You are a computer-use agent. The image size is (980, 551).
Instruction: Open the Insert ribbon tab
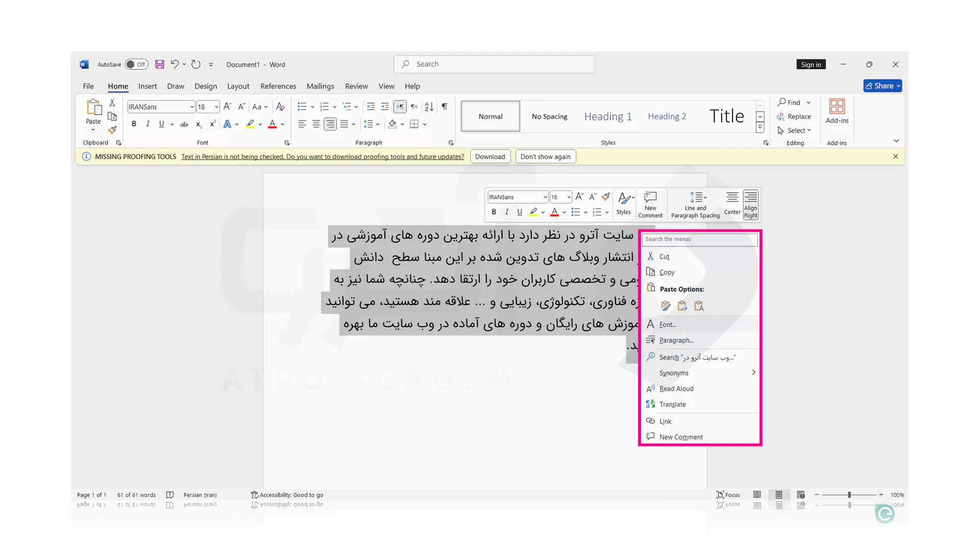148,86
